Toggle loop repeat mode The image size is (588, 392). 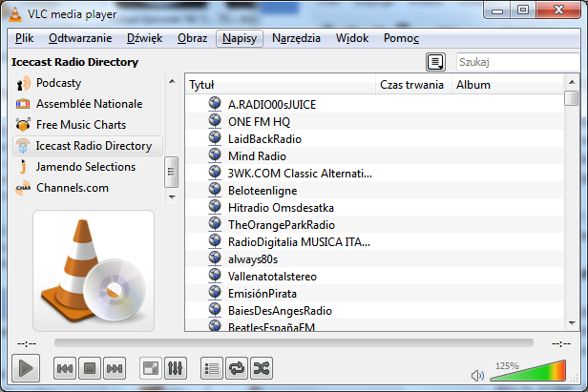pyautogui.click(x=237, y=368)
